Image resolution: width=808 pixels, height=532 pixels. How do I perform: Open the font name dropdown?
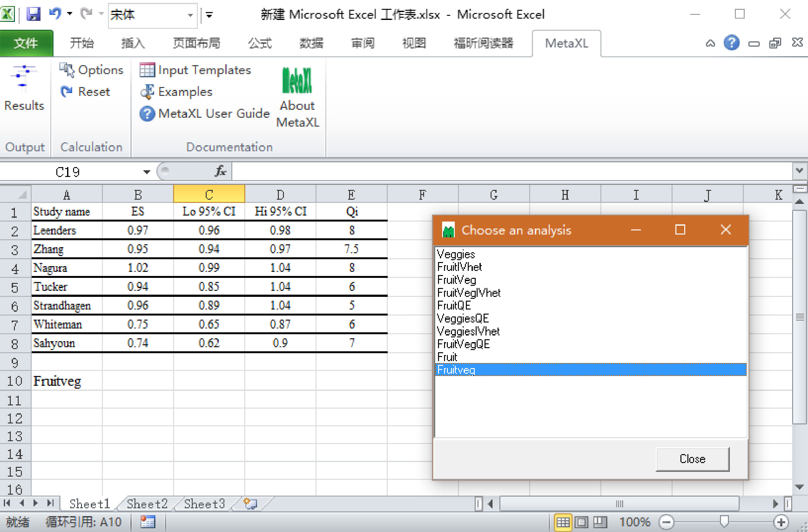(x=191, y=15)
